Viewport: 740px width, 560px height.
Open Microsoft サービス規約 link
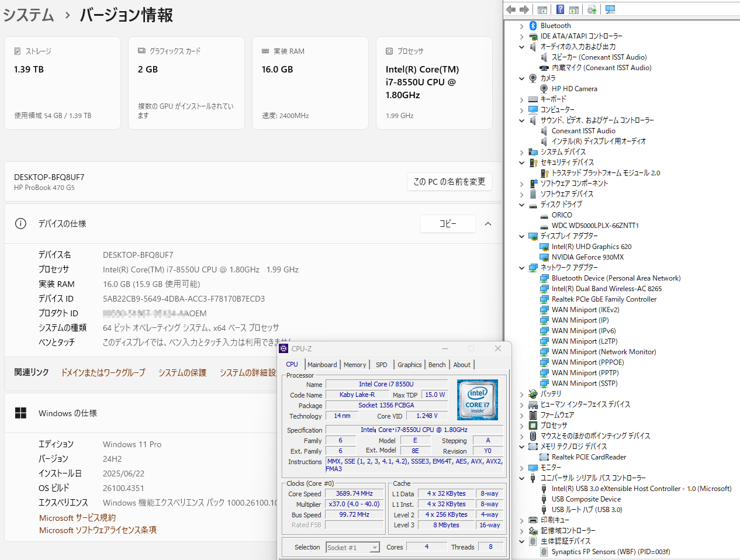tap(77, 518)
